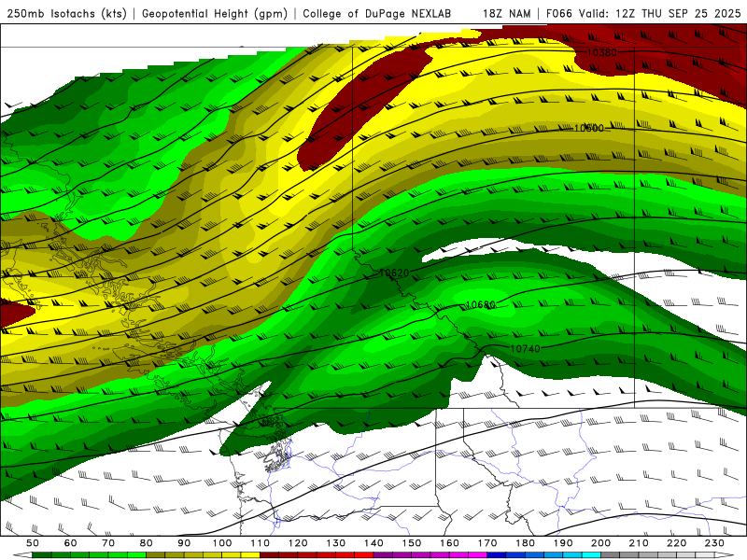Click the 'Geopotential Height (gpm)' title text
Screen dimensions: 747x560
click(x=215, y=13)
